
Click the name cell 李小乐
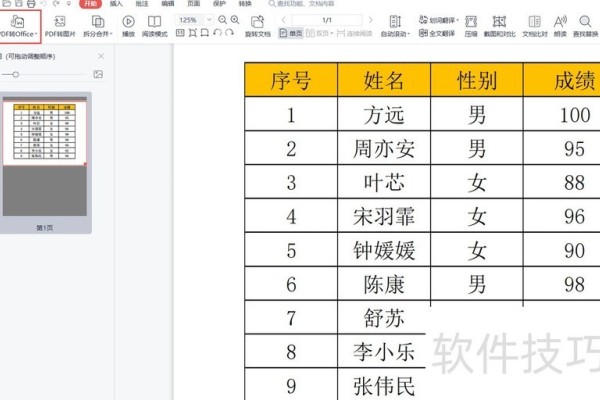tap(384, 352)
